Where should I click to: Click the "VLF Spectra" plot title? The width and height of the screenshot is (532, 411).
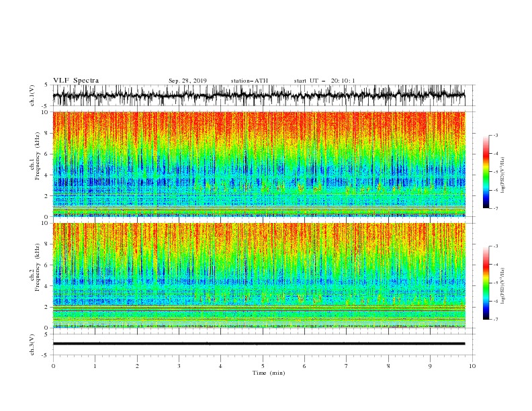coord(76,81)
